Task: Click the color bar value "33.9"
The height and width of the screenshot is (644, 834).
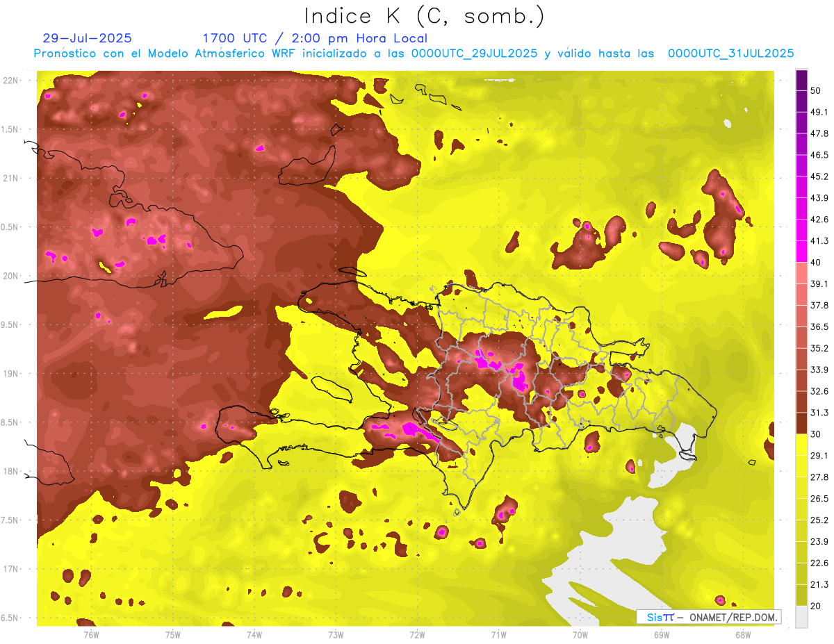Action: coord(819,370)
